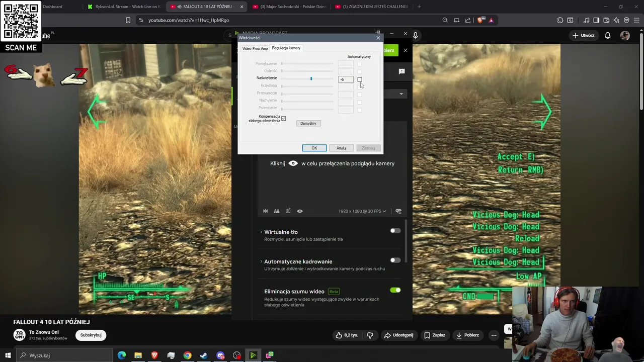644x362 pixels.
Task: Open the YouTube account avatar menu
Action: coord(625,35)
